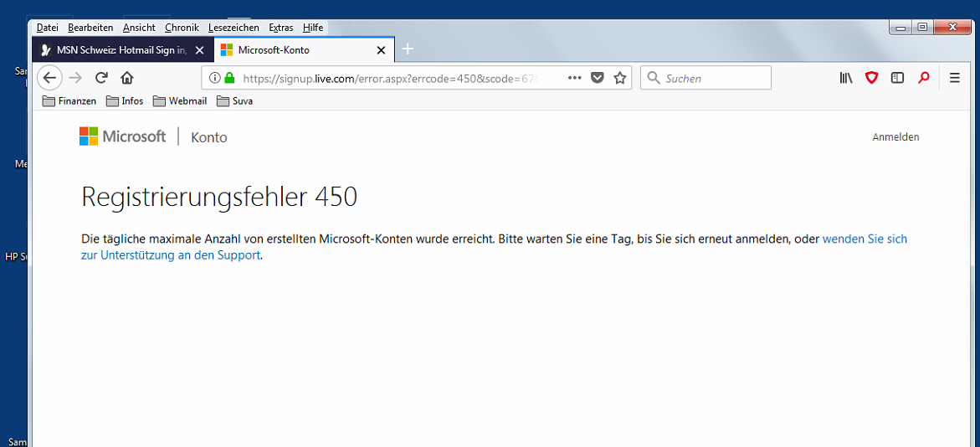Open the Suva bookmarks folder

(x=234, y=100)
